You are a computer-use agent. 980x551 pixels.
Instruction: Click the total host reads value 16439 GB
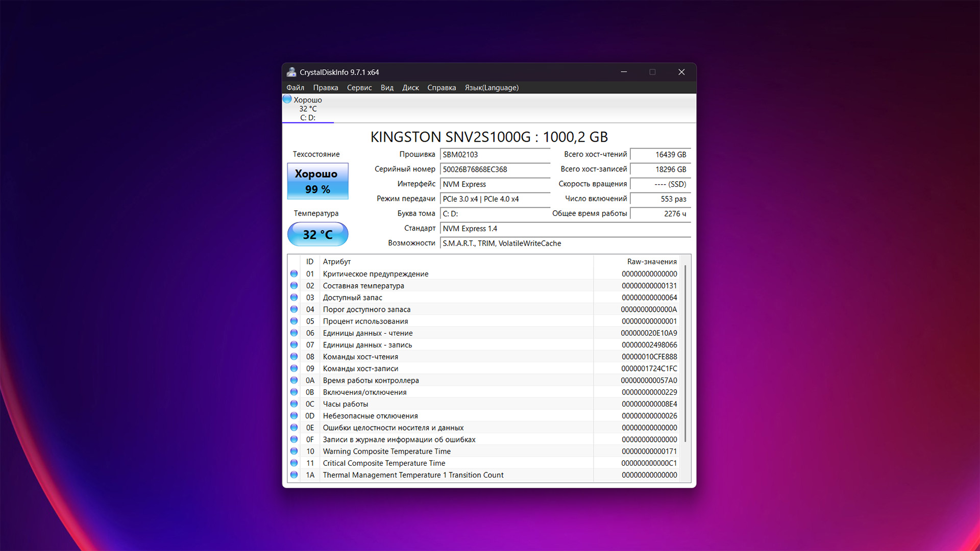click(660, 155)
